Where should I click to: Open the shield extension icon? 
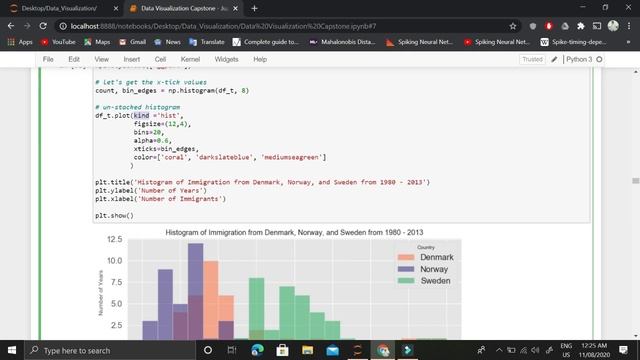pos(533,26)
